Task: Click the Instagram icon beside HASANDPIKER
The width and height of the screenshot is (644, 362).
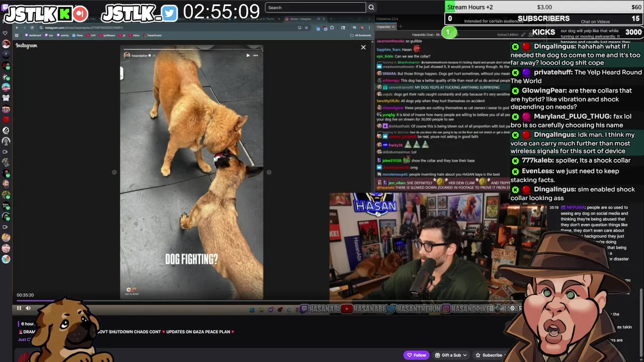Action: click(x=446, y=309)
